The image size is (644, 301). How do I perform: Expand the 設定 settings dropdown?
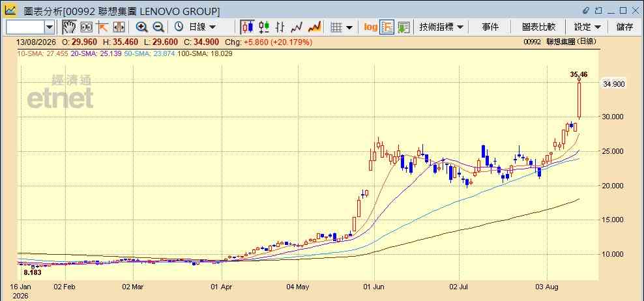tap(587, 27)
